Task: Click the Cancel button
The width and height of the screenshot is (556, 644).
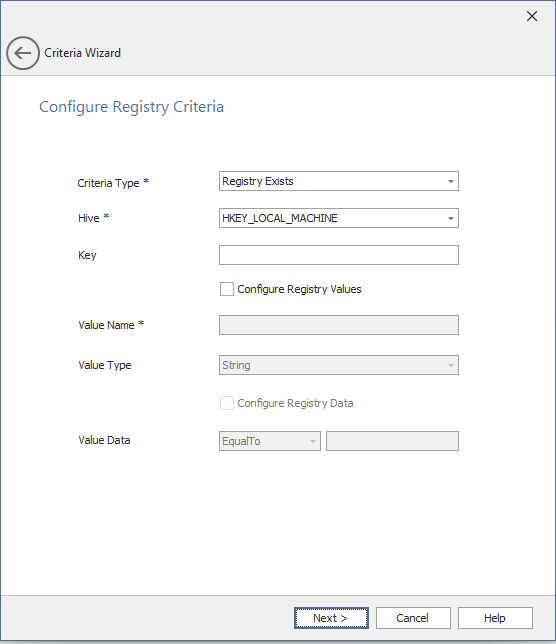Action: (x=413, y=618)
